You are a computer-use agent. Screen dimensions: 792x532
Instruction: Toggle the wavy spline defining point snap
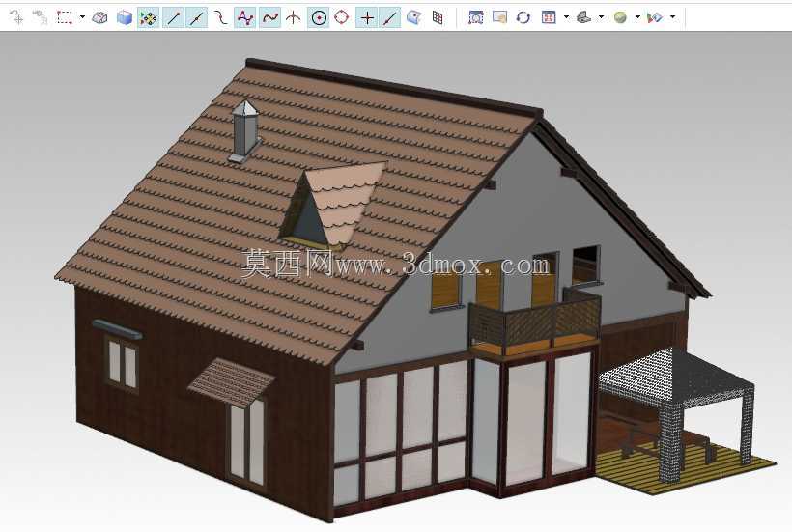pos(269,18)
